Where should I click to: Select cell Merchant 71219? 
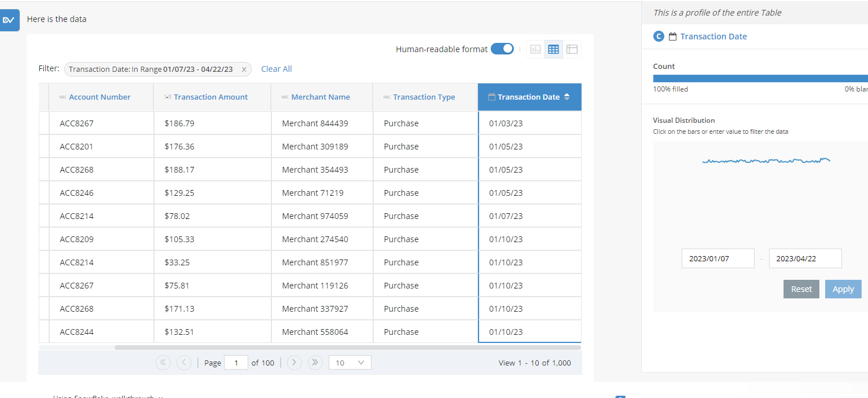point(322,193)
